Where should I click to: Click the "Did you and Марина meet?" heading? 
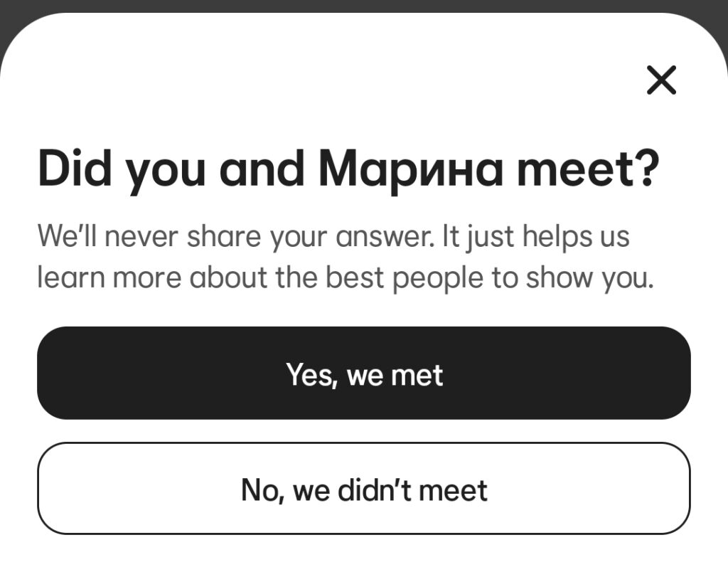348,168
